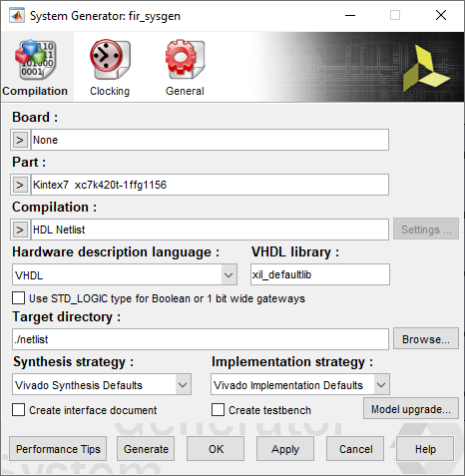The height and width of the screenshot is (476, 465).
Task: Open the Implementation strategy dropdown
Action: point(300,384)
